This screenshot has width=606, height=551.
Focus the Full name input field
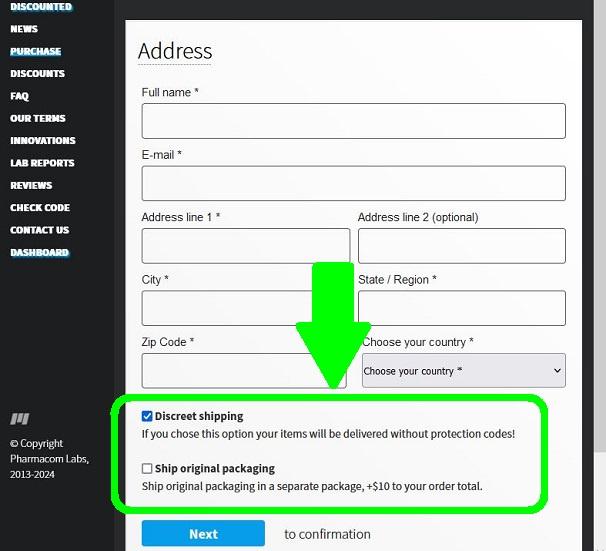pyautogui.click(x=353, y=121)
